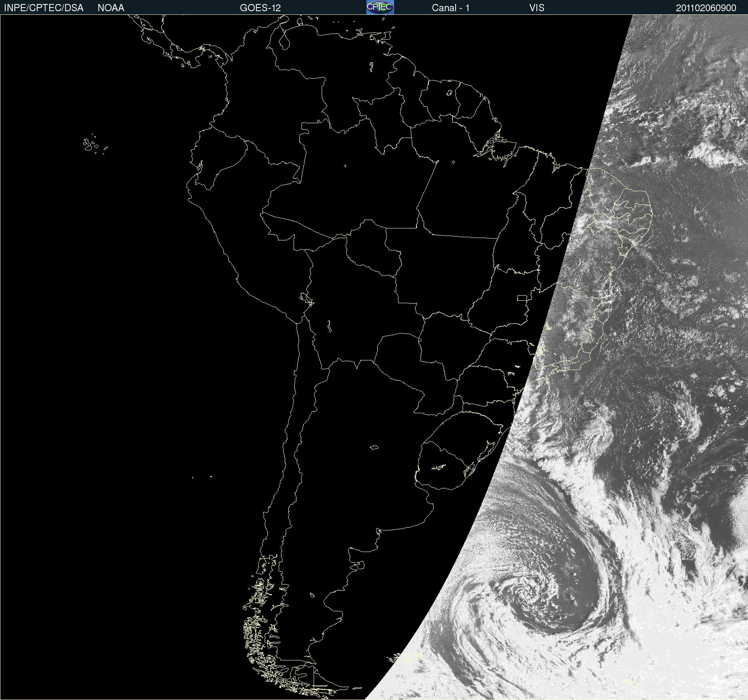Click the 201102060900 timestamp
The height and width of the screenshot is (700, 748).
pyautogui.click(x=706, y=8)
